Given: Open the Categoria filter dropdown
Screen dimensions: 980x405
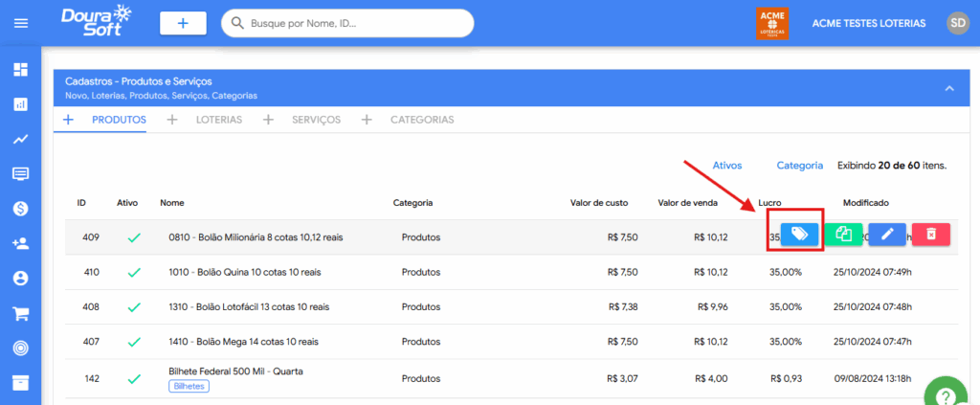Looking at the screenshot, I should pos(799,166).
